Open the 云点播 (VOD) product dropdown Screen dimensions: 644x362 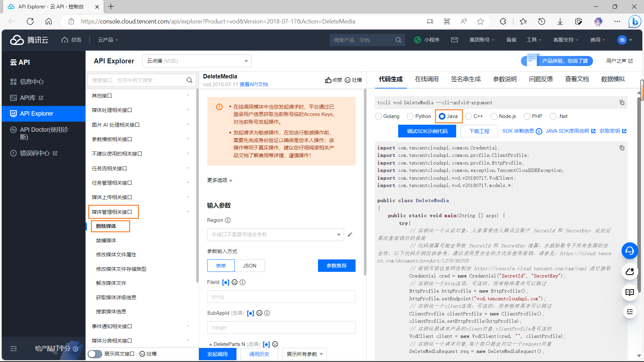(197, 61)
